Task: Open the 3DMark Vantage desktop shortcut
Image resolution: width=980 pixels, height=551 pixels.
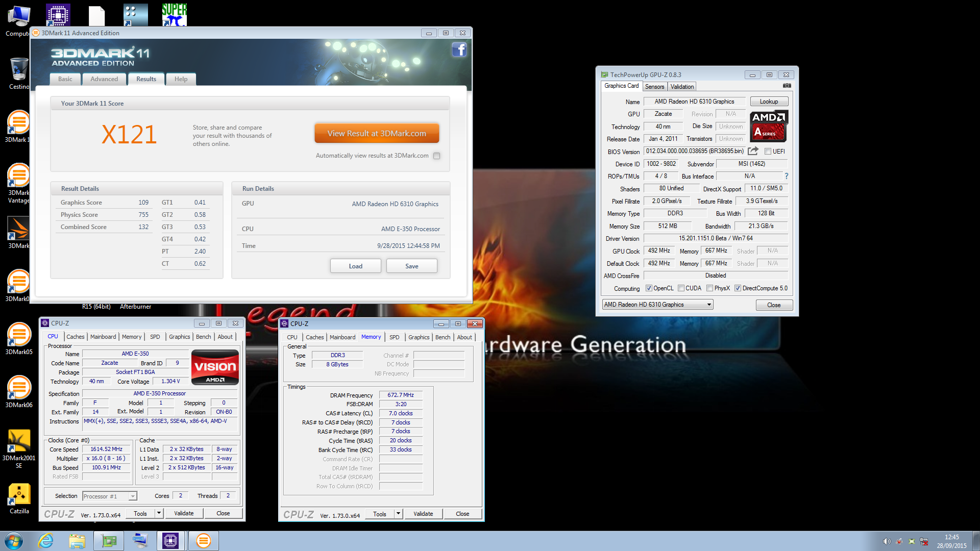Action: (x=18, y=184)
